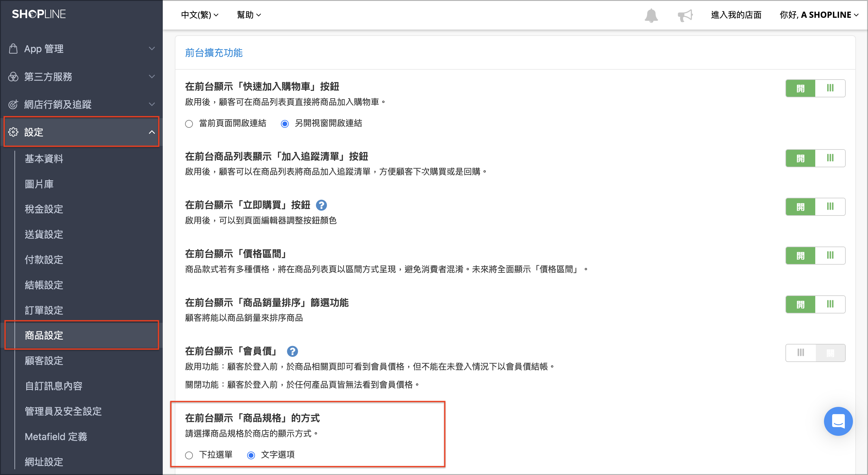Click the 設定 gear icon
The height and width of the screenshot is (475, 868).
pos(13,132)
